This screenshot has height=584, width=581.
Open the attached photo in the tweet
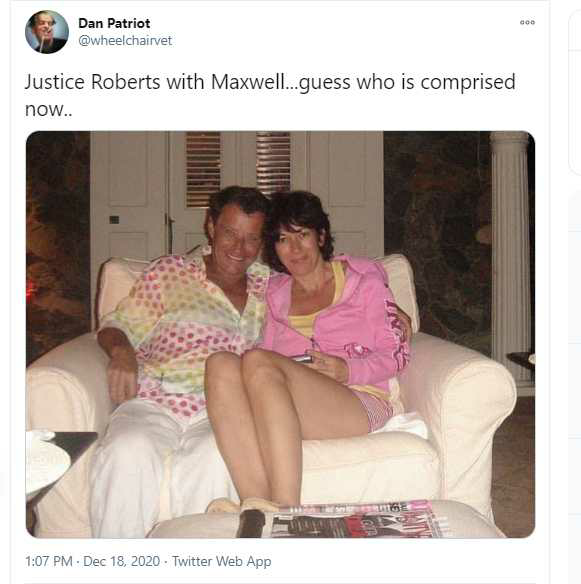(x=280, y=334)
